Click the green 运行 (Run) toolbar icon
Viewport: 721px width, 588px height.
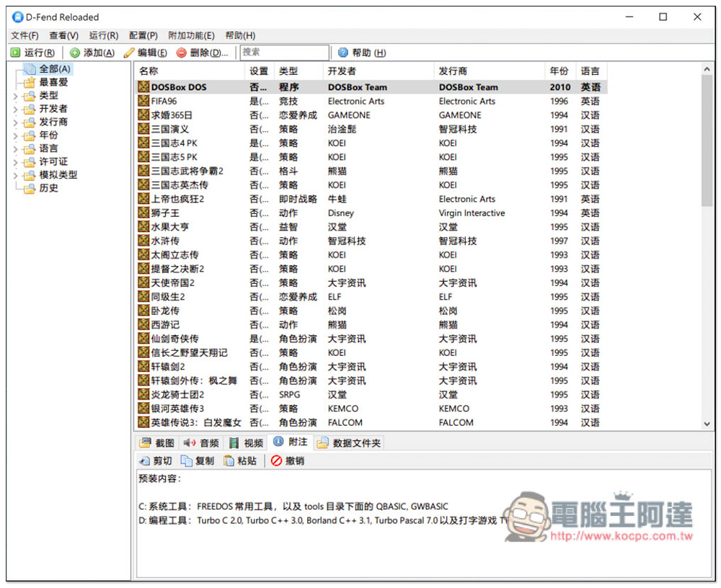tap(15, 53)
